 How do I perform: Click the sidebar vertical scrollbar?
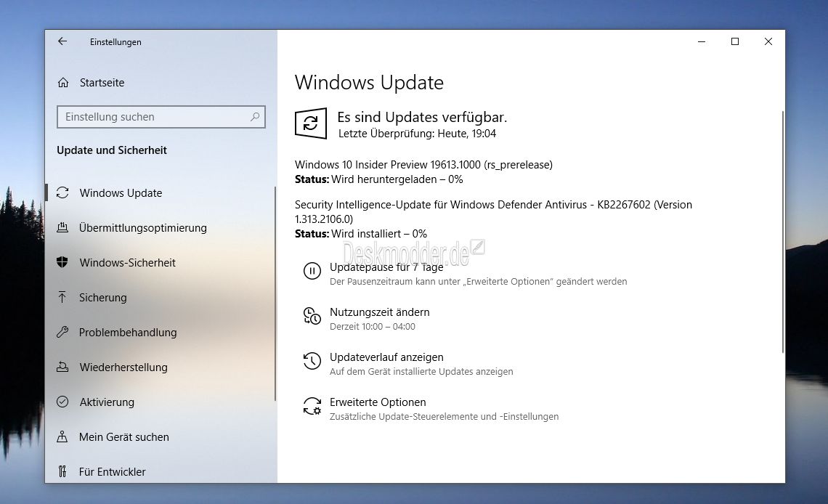(275, 293)
